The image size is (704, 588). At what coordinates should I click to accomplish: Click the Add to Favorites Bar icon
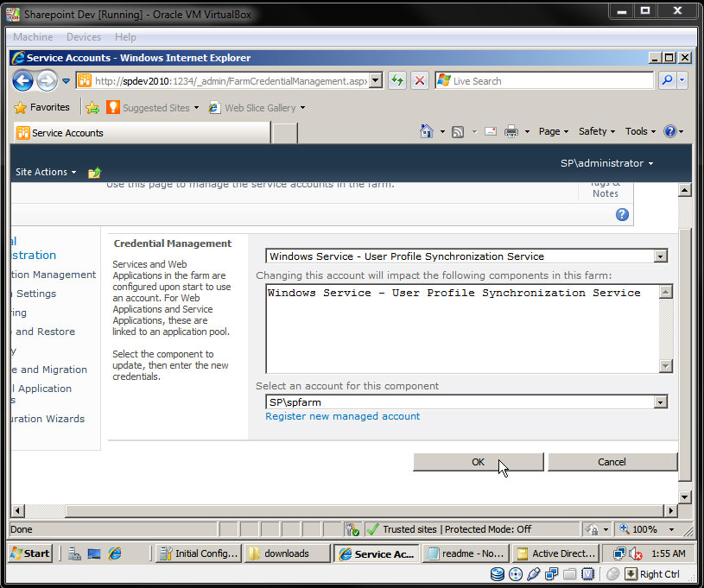click(92, 107)
